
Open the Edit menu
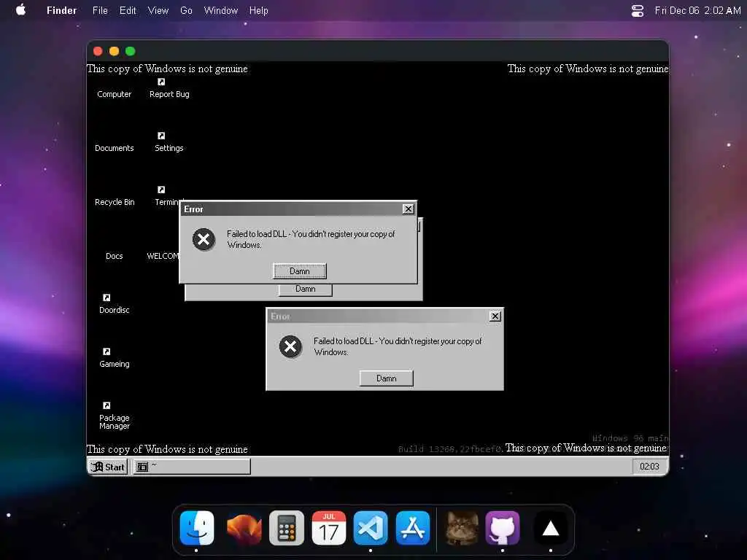[128, 10]
